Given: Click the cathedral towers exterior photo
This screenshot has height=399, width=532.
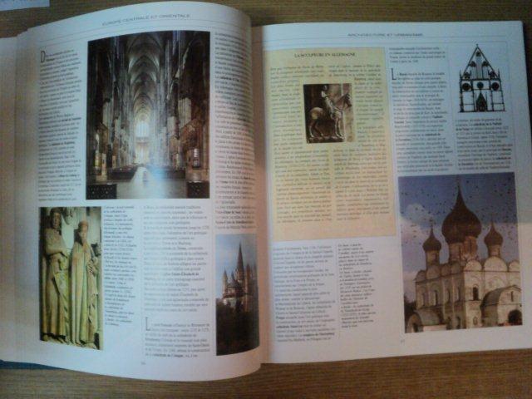Looking at the screenshot, I should (x=237, y=294).
